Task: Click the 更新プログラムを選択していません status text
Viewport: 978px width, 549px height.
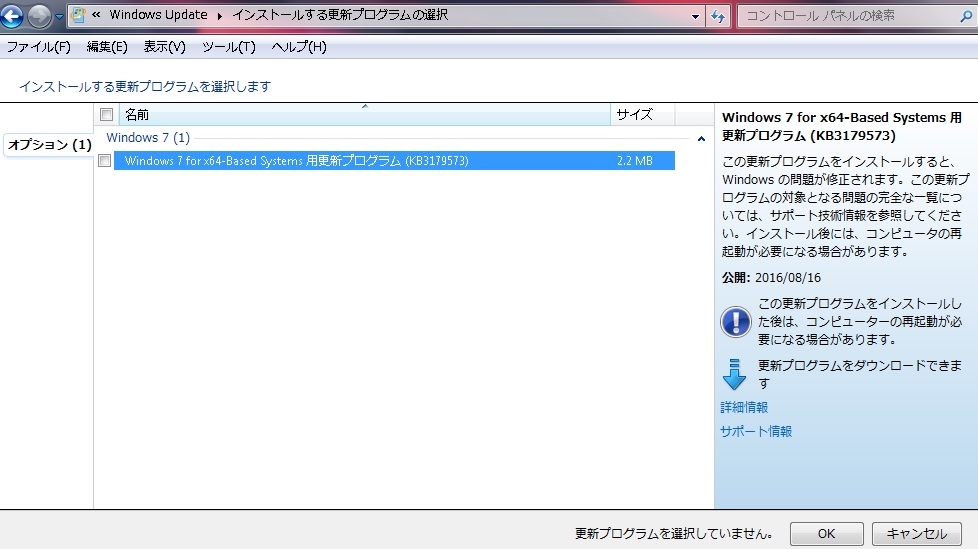Action: [674, 533]
